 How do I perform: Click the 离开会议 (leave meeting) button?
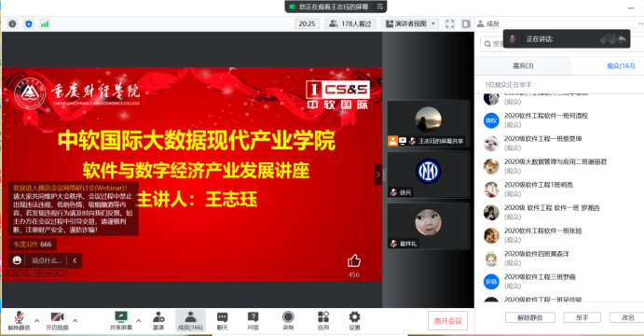[447, 321]
